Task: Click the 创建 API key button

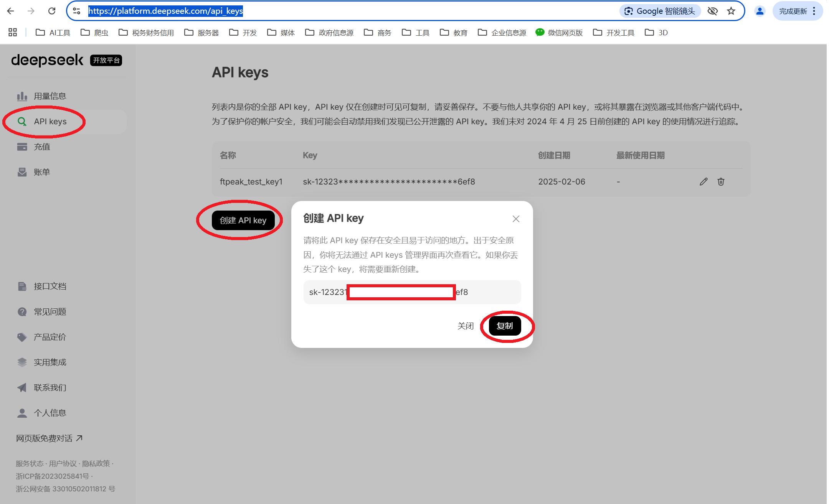Action: click(x=243, y=221)
